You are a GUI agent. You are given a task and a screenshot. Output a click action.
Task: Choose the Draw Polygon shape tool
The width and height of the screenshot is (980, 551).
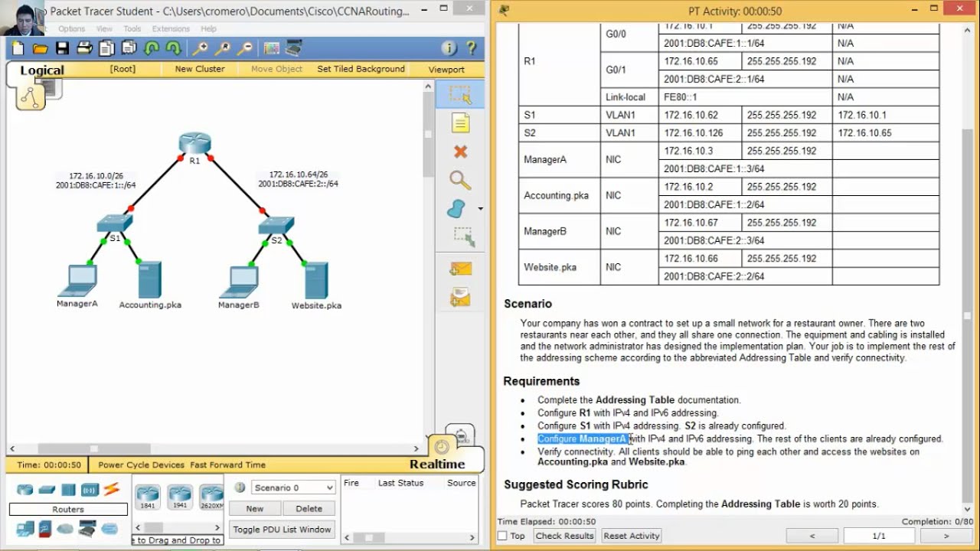click(457, 209)
